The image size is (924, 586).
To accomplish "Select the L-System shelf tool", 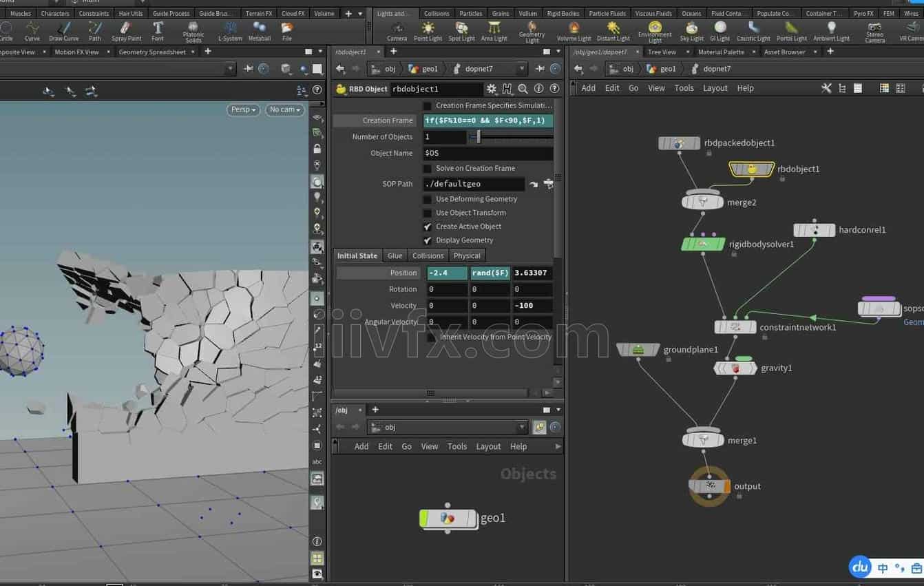I will [230, 31].
